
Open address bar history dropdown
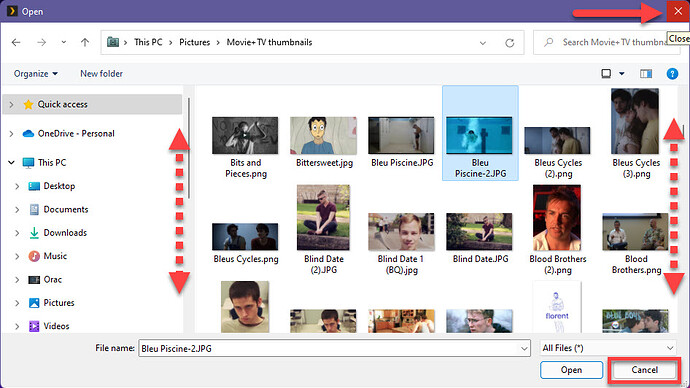point(483,43)
